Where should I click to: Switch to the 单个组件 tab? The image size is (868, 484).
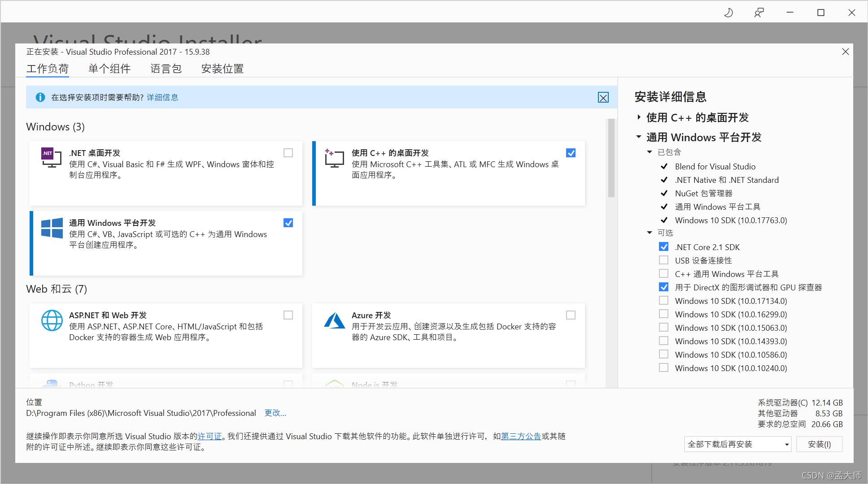click(109, 69)
